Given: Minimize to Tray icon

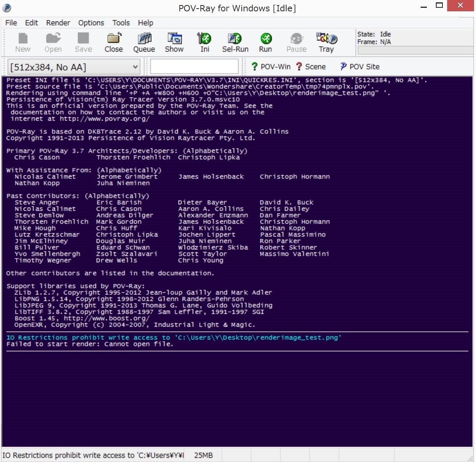Looking at the screenshot, I should (x=326, y=43).
